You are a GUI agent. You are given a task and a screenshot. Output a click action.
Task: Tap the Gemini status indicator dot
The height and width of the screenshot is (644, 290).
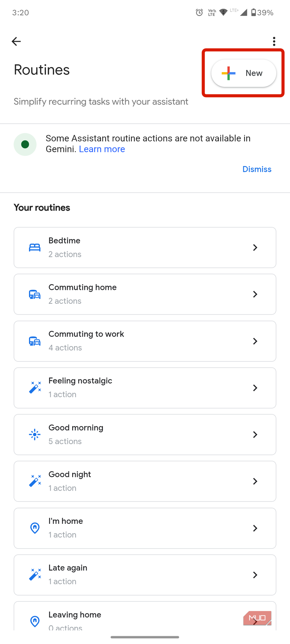pos(25,144)
